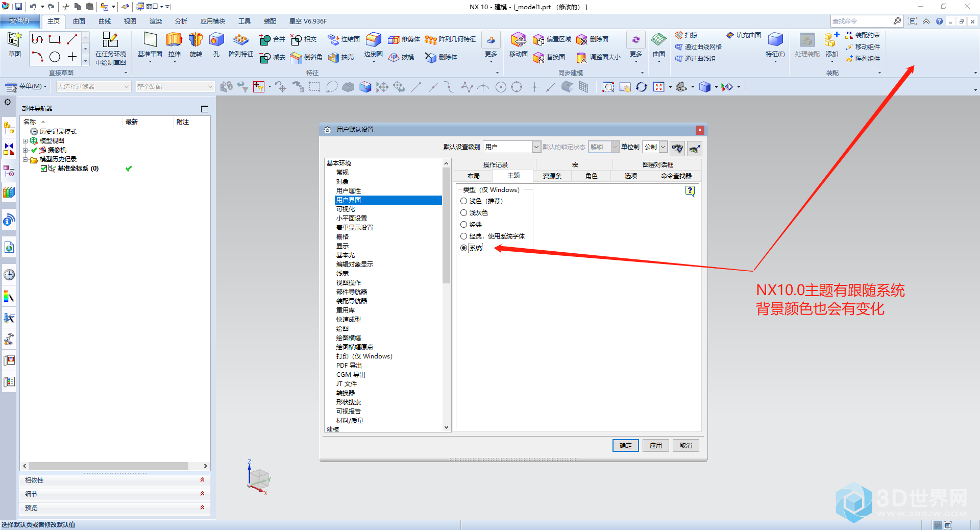Select 部件导航器 in the settings tree

(x=352, y=292)
